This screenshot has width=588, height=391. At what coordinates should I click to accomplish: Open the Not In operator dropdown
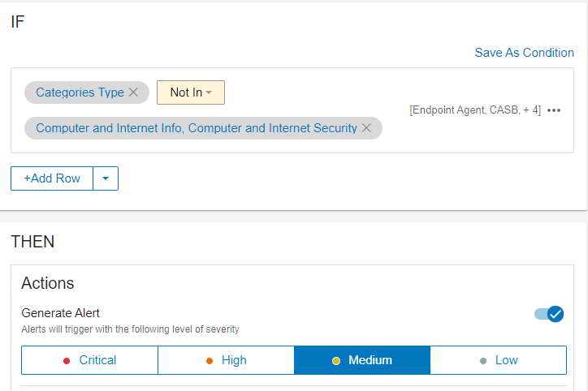pos(191,92)
